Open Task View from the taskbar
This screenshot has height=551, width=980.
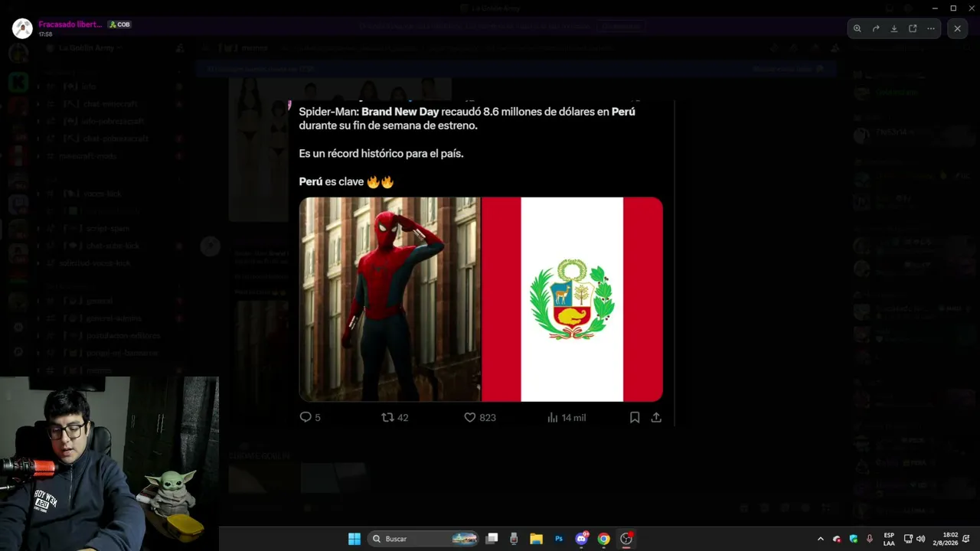pos(492,539)
